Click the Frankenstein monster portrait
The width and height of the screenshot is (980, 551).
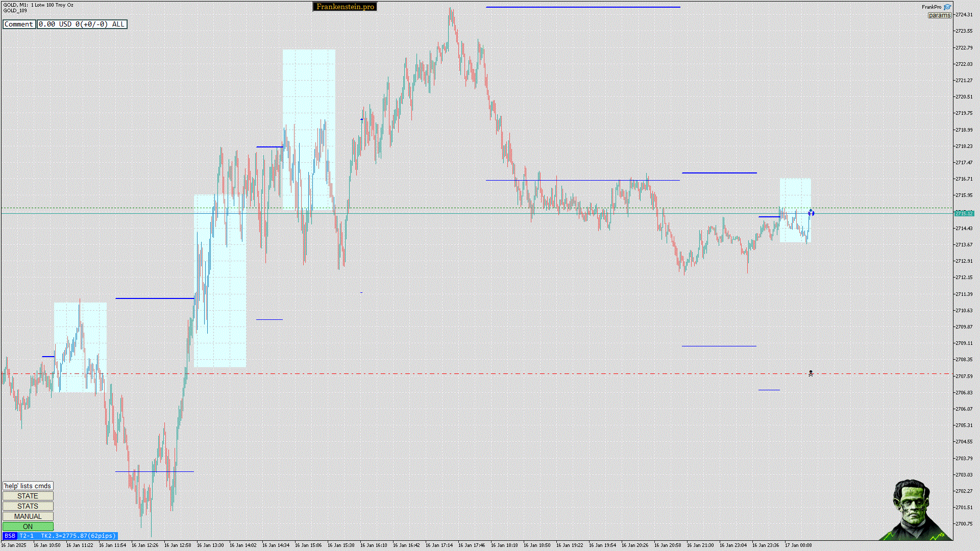[916, 509]
